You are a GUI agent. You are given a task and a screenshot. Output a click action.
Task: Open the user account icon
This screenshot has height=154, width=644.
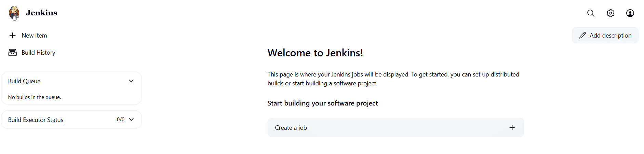tap(630, 13)
